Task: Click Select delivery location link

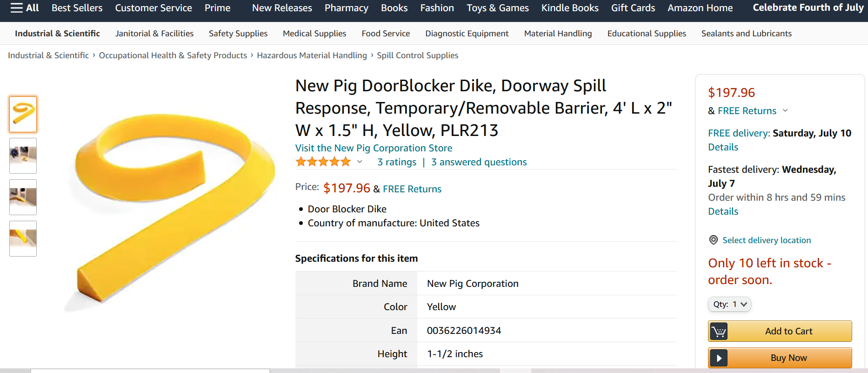Action: 766,240
